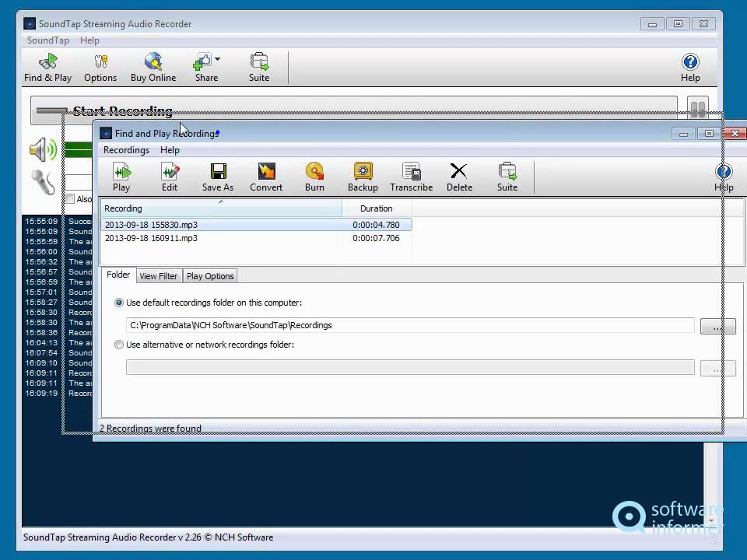Open the Edit recording tool
Viewport: 747px width, 560px height.
pyautogui.click(x=170, y=177)
